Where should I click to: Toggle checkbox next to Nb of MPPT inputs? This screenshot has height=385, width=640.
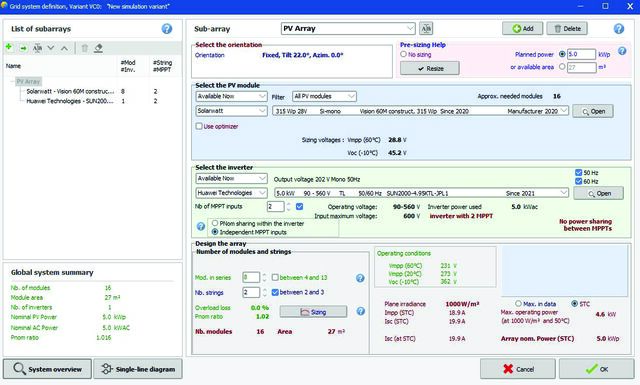click(299, 207)
